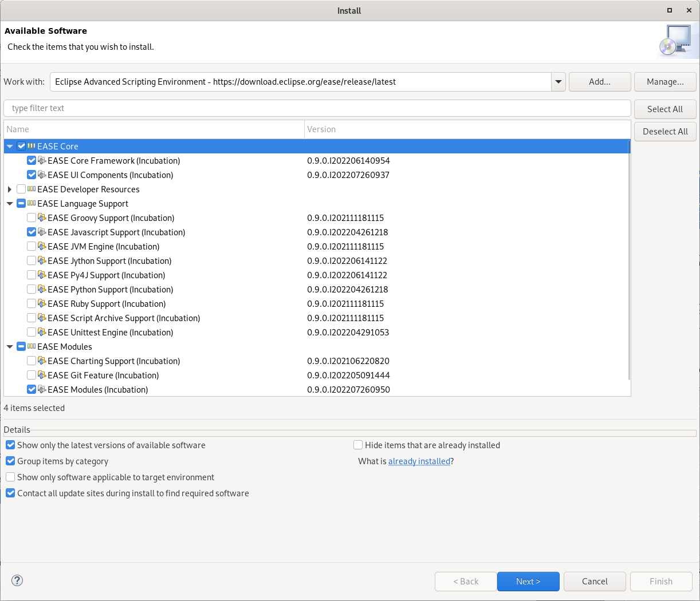Click the EASE Core category icon
Screen dimensions: 700x601
click(x=32, y=146)
